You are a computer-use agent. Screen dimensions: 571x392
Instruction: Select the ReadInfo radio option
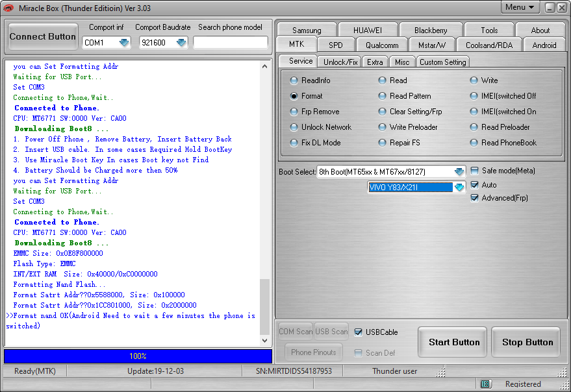pos(311,80)
